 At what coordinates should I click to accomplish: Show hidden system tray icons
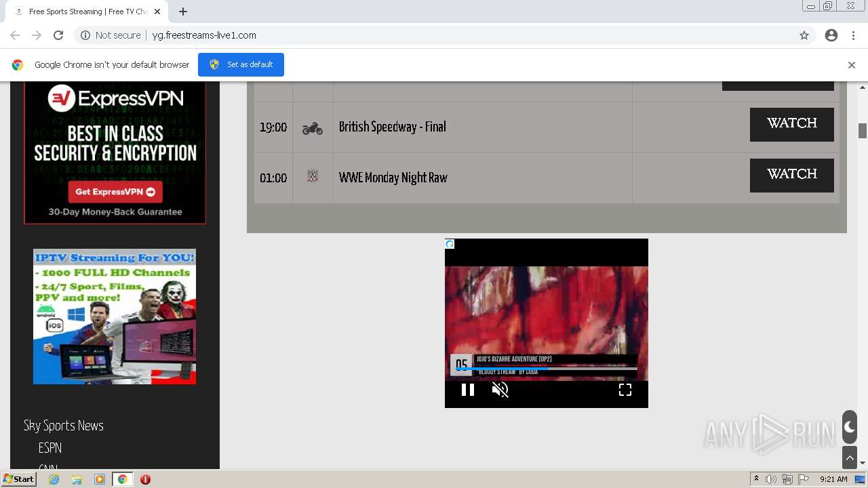pos(756,479)
